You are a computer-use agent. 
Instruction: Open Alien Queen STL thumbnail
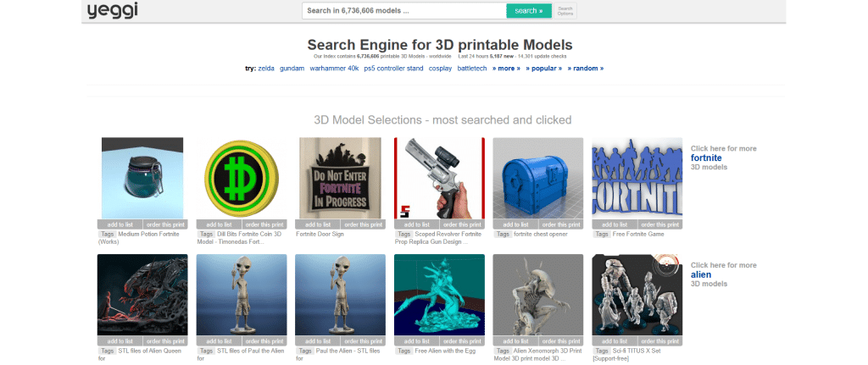142,295
